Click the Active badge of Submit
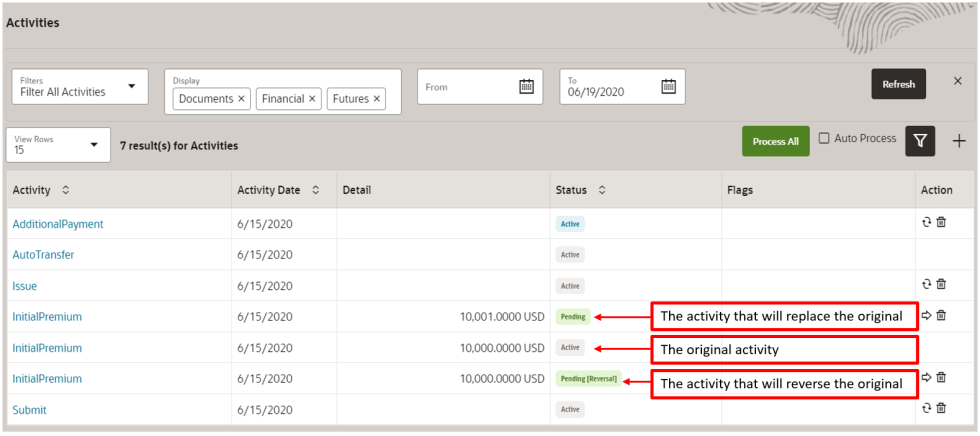This screenshot has height=436, width=980. coord(570,410)
